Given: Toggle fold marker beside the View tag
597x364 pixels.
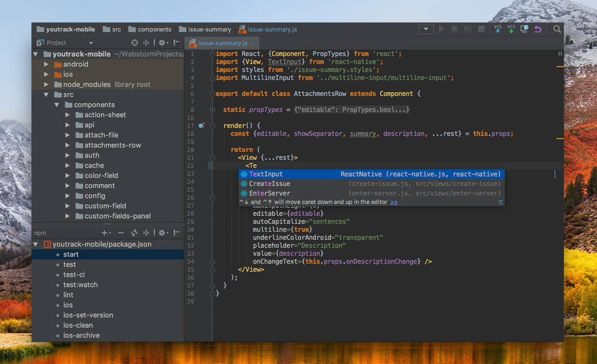Looking at the screenshot, I should (x=212, y=157).
